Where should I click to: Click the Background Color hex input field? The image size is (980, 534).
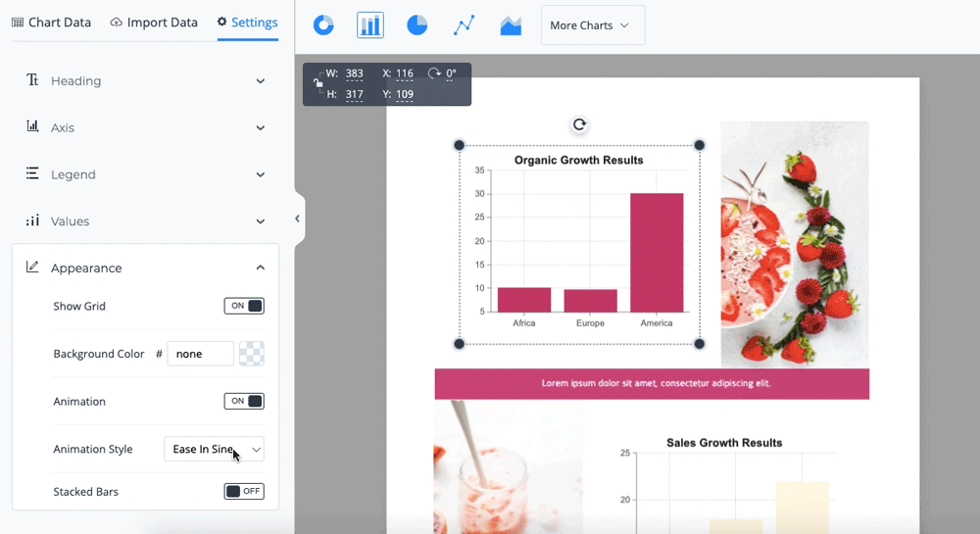pos(201,354)
